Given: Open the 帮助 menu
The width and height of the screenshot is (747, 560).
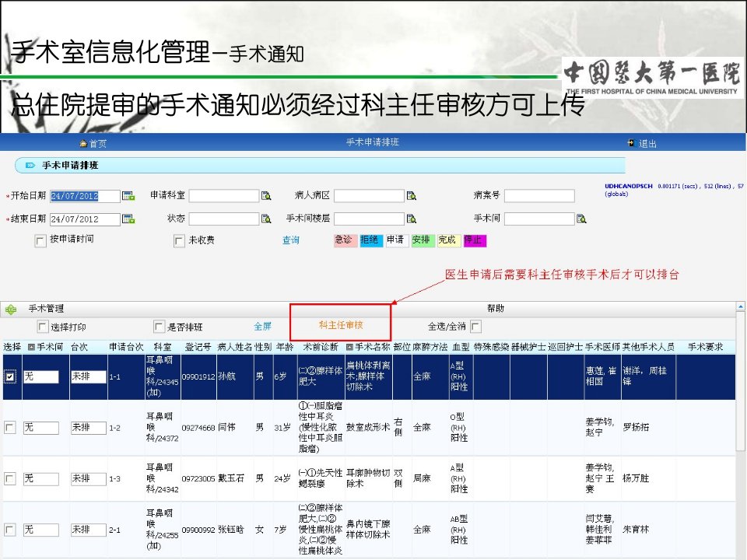Looking at the screenshot, I should [496, 308].
